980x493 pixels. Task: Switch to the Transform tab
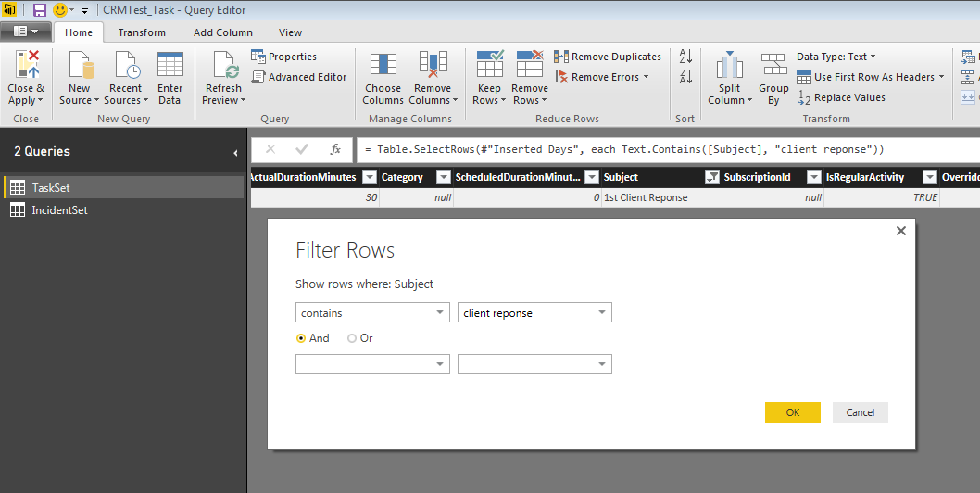pyautogui.click(x=142, y=32)
